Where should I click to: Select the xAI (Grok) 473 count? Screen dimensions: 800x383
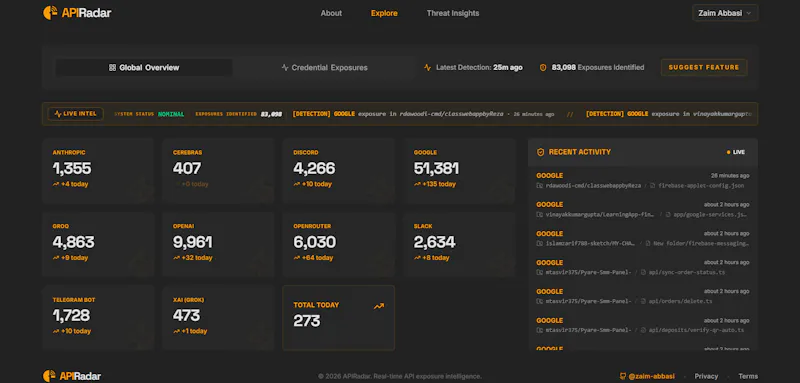click(186, 316)
